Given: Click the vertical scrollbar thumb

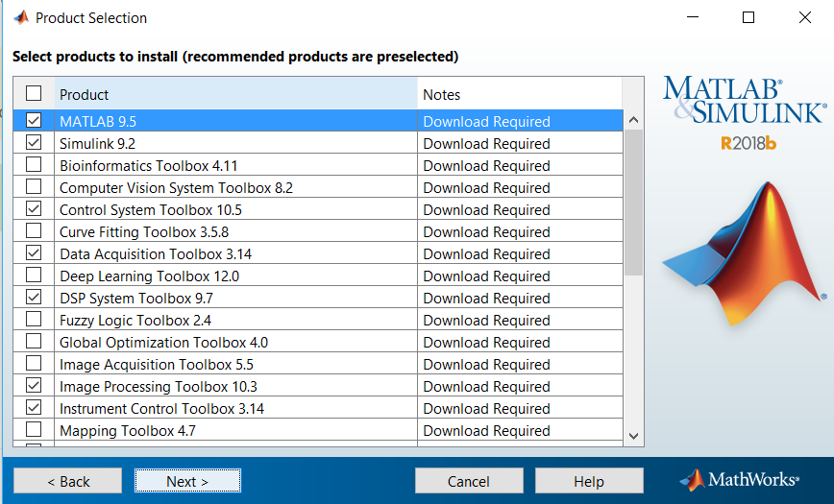Looking at the screenshot, I should tap(633, 202).
